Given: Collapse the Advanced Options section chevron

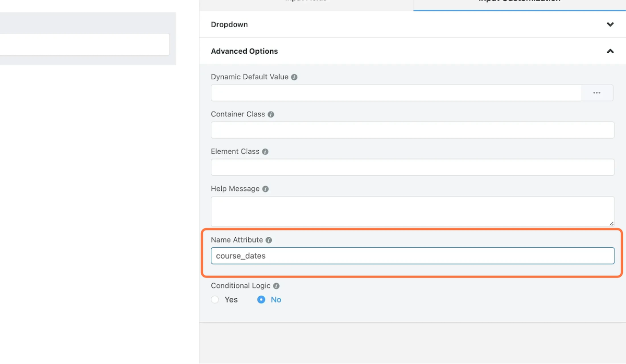Looking at the screenshot, I should [610, 51].
